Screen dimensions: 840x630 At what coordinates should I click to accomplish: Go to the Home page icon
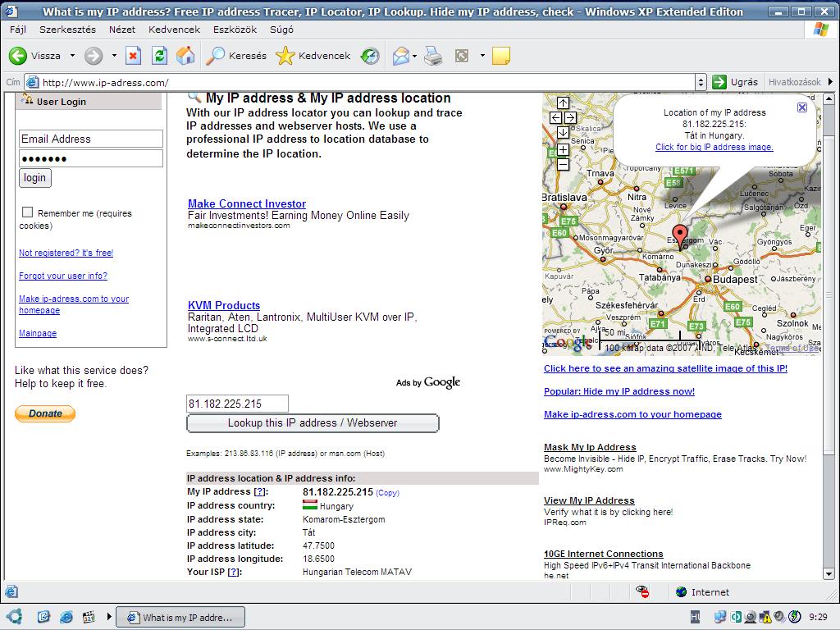tap(185, 56)
